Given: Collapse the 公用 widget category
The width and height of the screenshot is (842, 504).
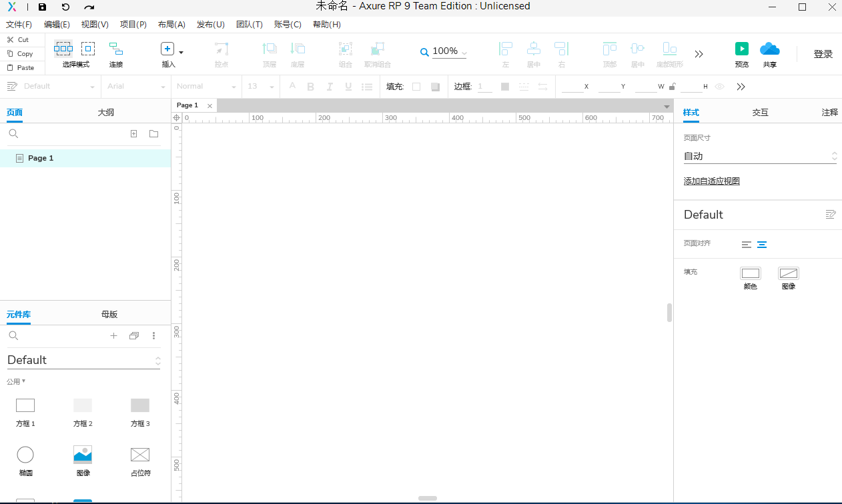Looking at the screenshot, I should 16,381.
